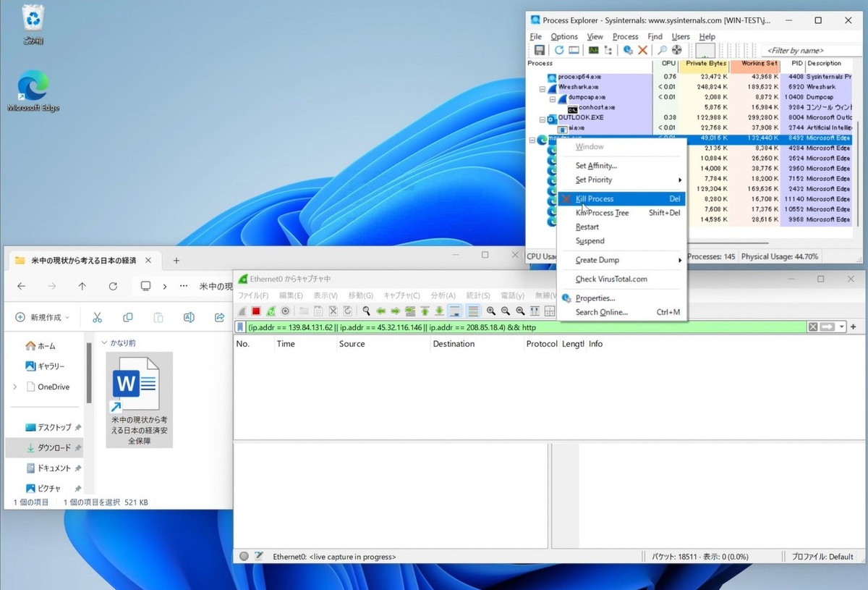Expand the Set Priority submenu arrow
Image resolution: width=868 pixels, height=590 pixels.
(680, 180)
